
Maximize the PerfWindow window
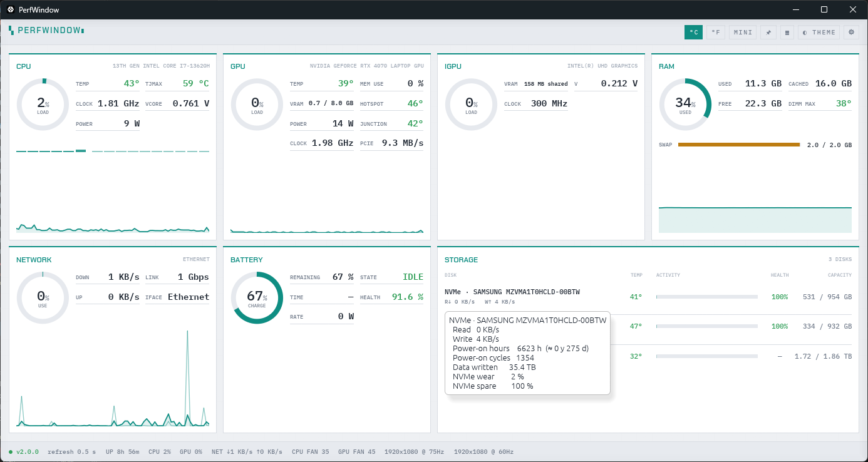pos(824,9)
